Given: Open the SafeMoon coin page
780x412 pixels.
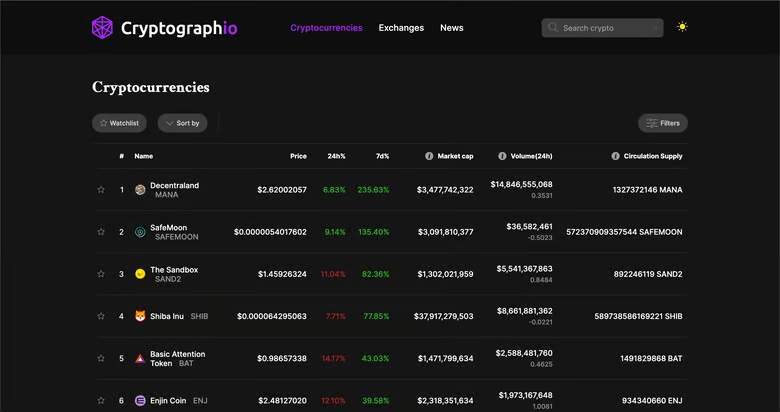Looking at the screenshot, I should tap(169, 228).
